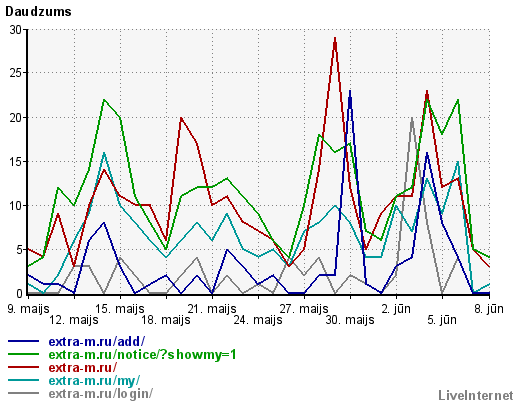Click the y-axis value 15

16,162
